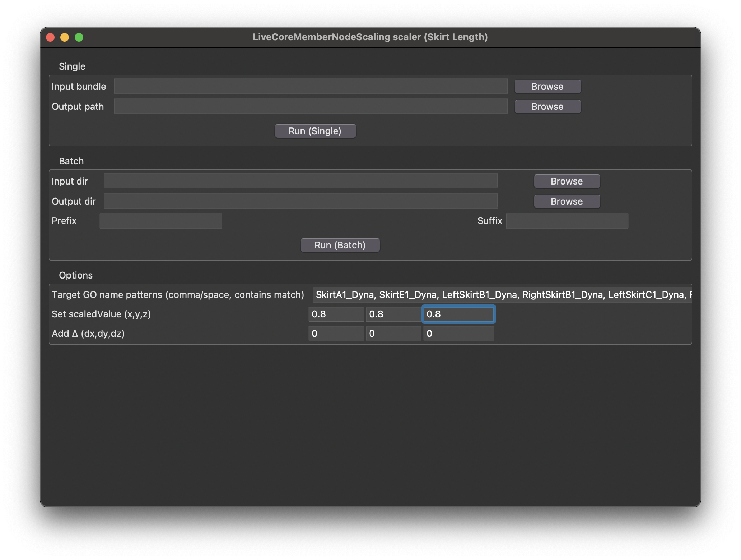Select the dx delta field
Viewport: 741px width, 560px height.
pyautogui.click(x=336, y=333)
